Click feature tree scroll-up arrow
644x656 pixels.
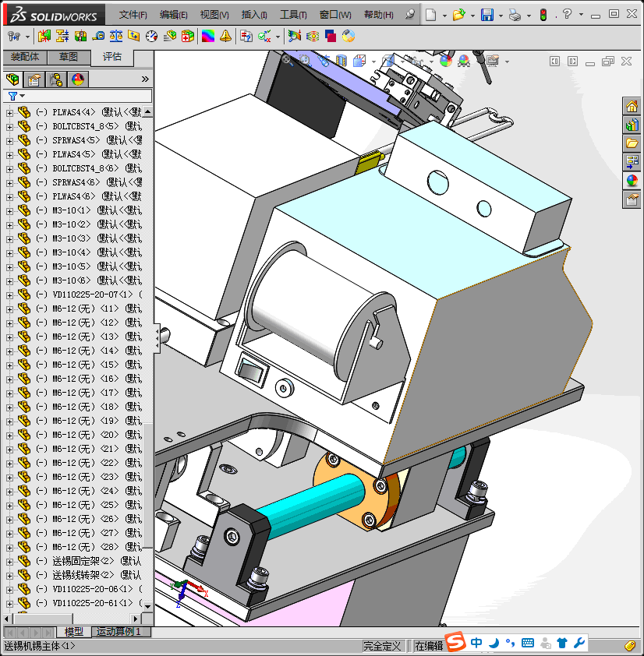[148, 111]
